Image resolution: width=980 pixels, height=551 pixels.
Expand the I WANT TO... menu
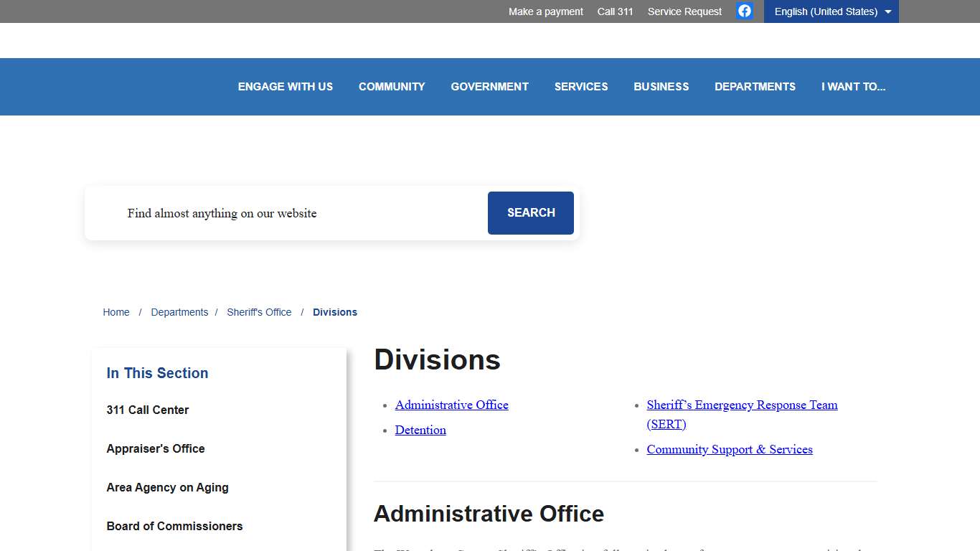coord(854,86)
